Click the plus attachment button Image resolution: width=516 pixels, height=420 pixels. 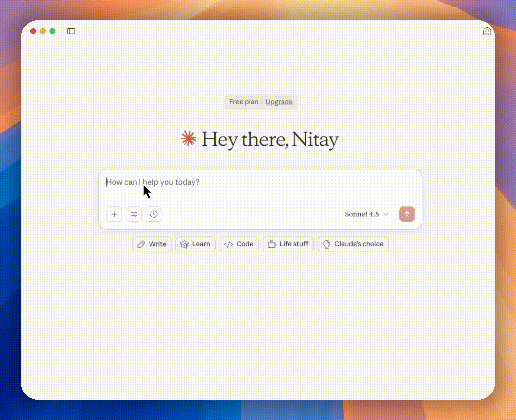coord(114,214)
